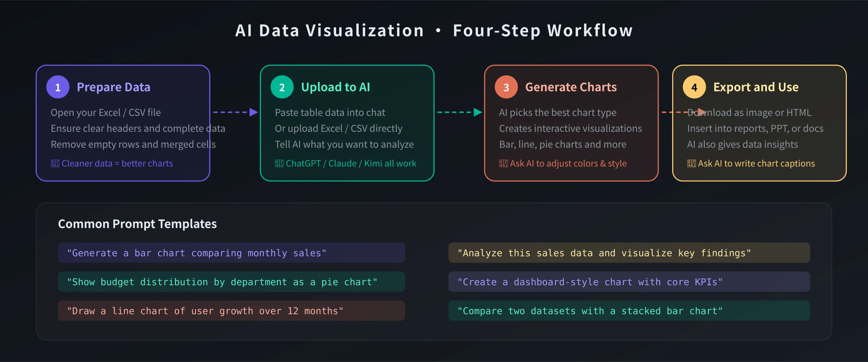Click 'AI also gives data insights' line
Image resolution: width=868 pixels, height=362 pixels.
pyautogui.click(x=743, y=145)
